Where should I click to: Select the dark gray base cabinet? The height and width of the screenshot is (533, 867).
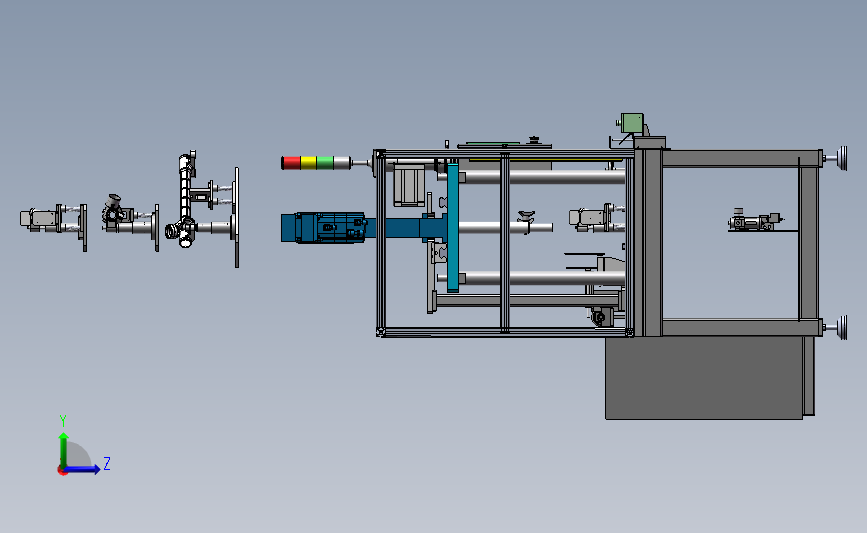tap(704, 378)
